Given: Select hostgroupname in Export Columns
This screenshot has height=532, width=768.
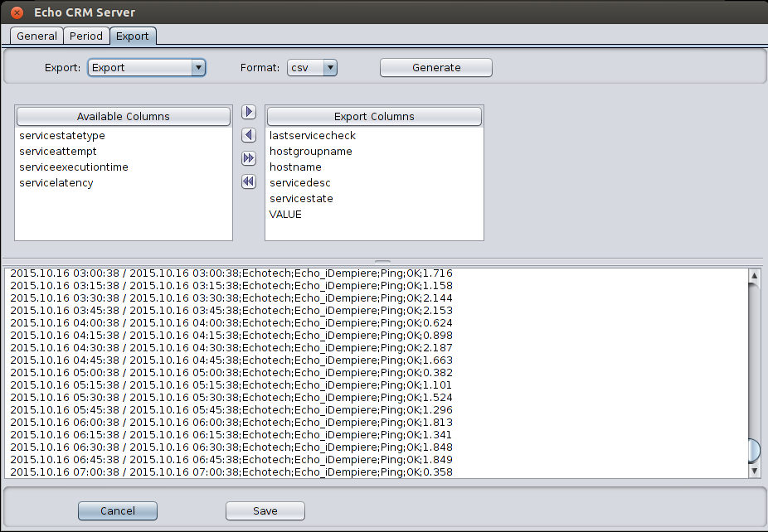Looking at the screenshot, I should pos(311,151).
